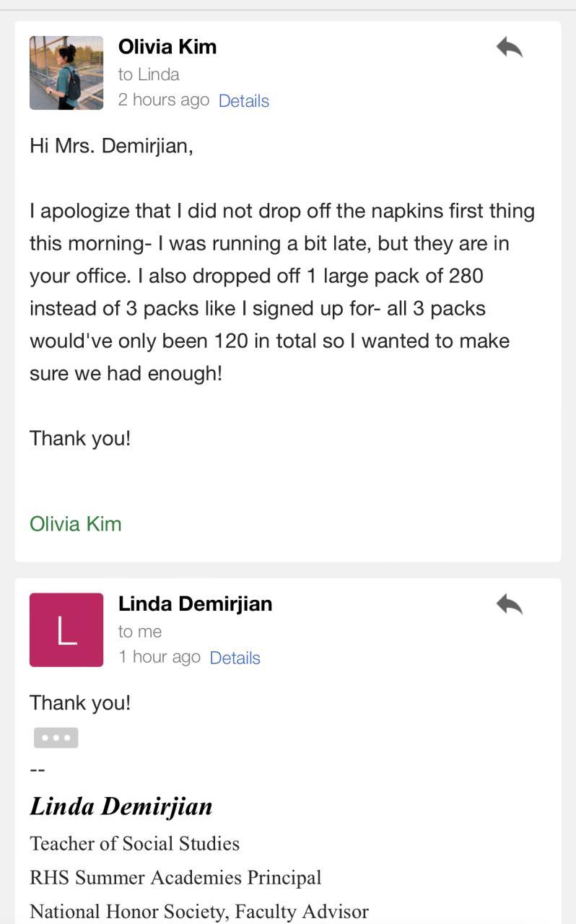Reply to Olivia Kim's message
The image size is (576, 924).
[509, 48]
